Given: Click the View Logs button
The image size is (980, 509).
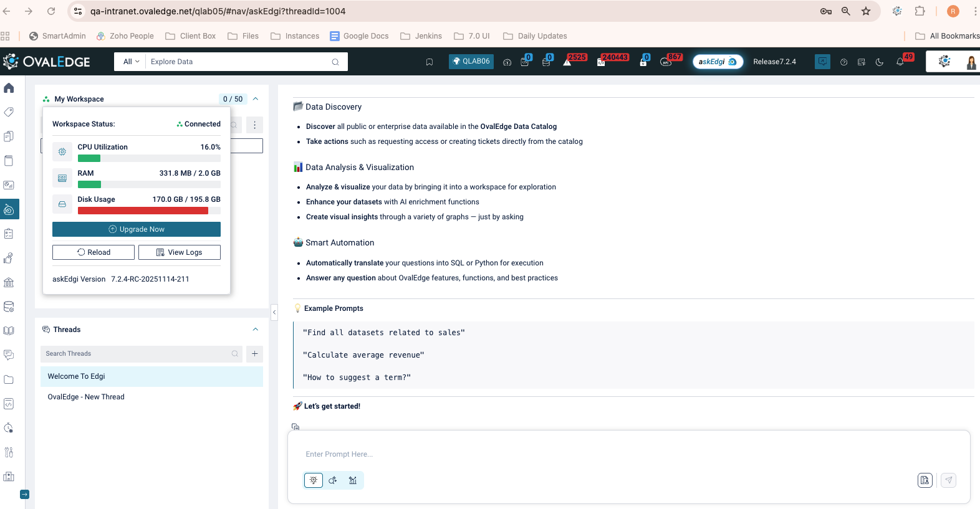Looking at the screenshot, I should point(180,252).
